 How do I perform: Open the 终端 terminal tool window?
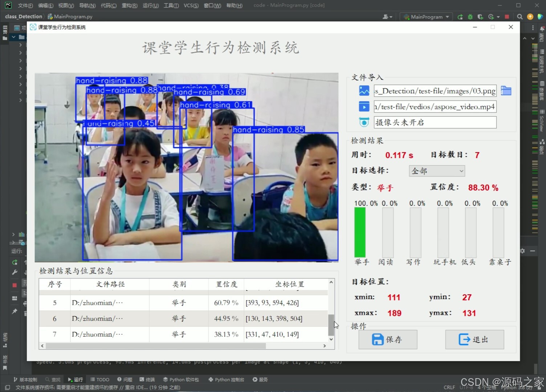tap(147, 379)
